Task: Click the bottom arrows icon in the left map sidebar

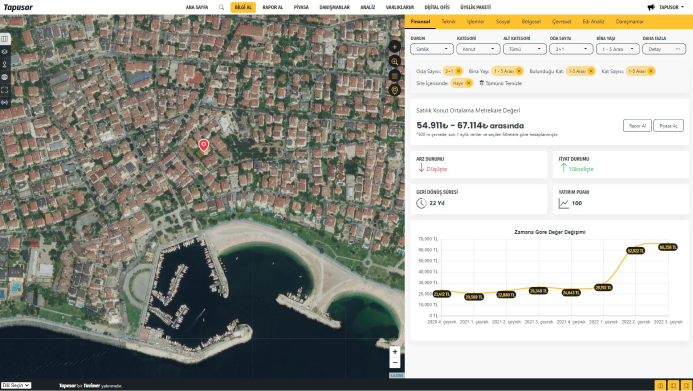Action: click(4, 102)
